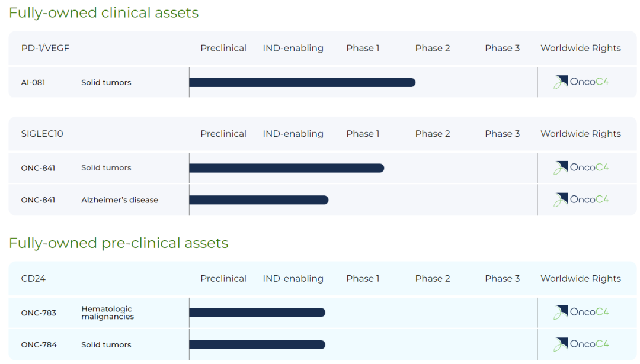
Task: Click OncoC4 logo for ONC-841 Solid tumors
Action: (x=581, y=167)
